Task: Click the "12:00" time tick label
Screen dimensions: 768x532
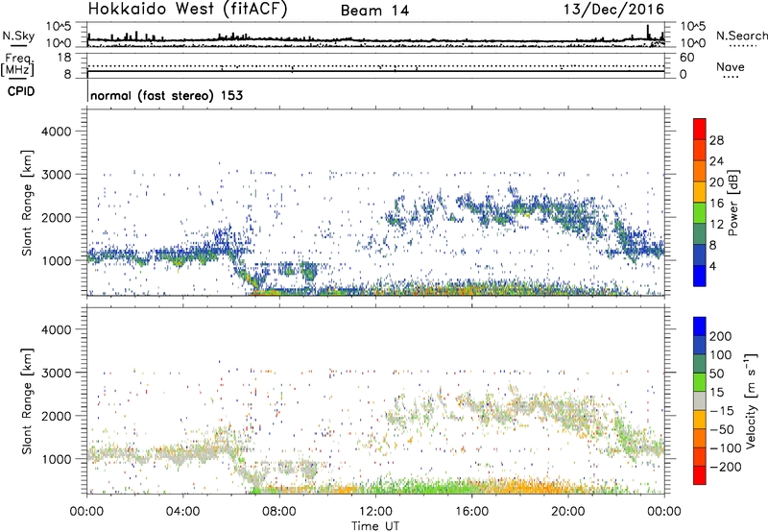Action: (375, 512)
